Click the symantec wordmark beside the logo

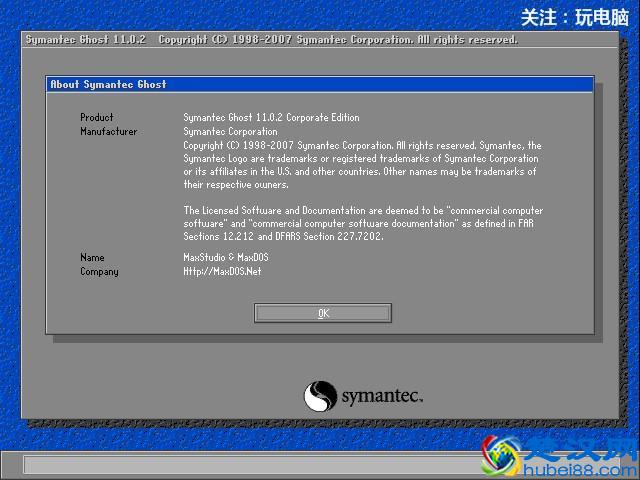pos(382,397)
